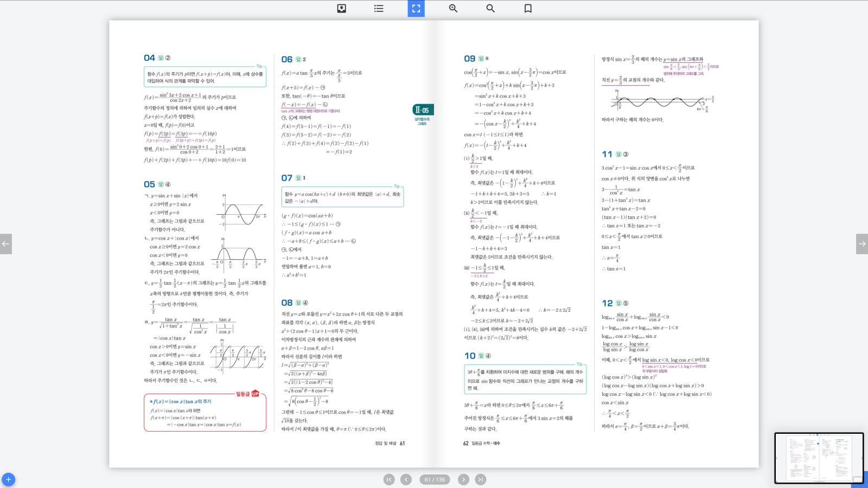The width and height of the screenshot is (868, 488).
Task: Jump to the last page
Action: 481,479
